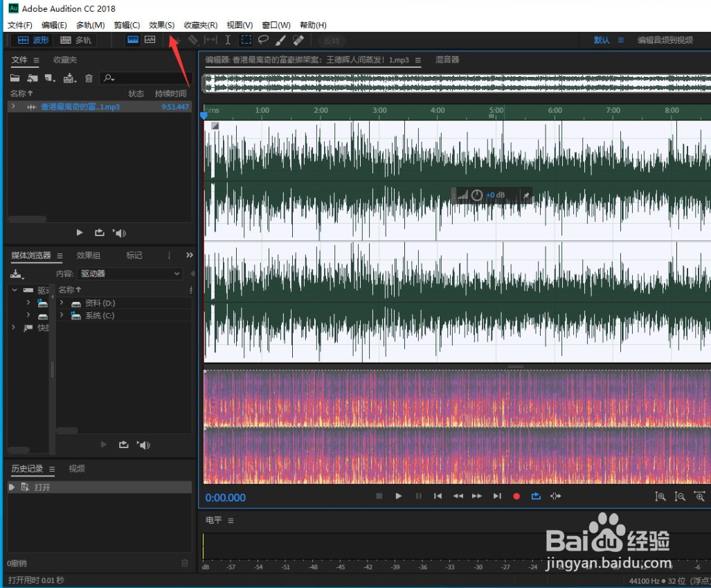Open the 内容 驱动器 dropdown
711x588 pixels.
pyautogui.click(x=129, y=274)
